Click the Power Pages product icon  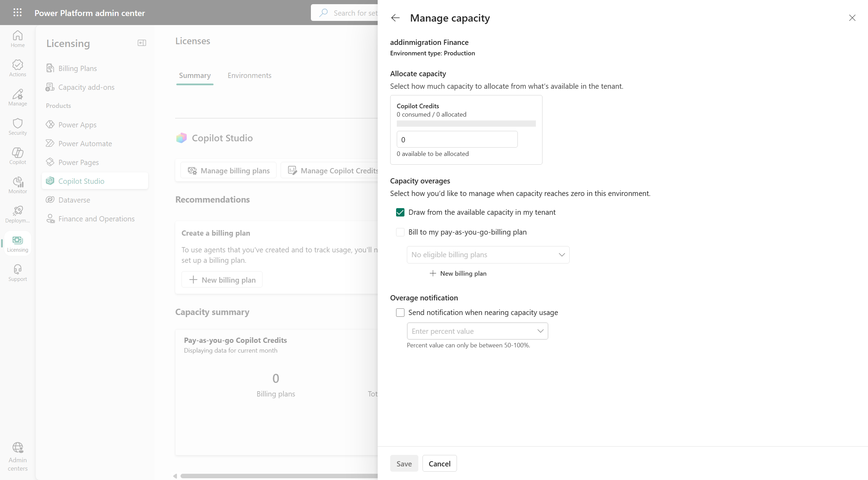click(50, 162)
